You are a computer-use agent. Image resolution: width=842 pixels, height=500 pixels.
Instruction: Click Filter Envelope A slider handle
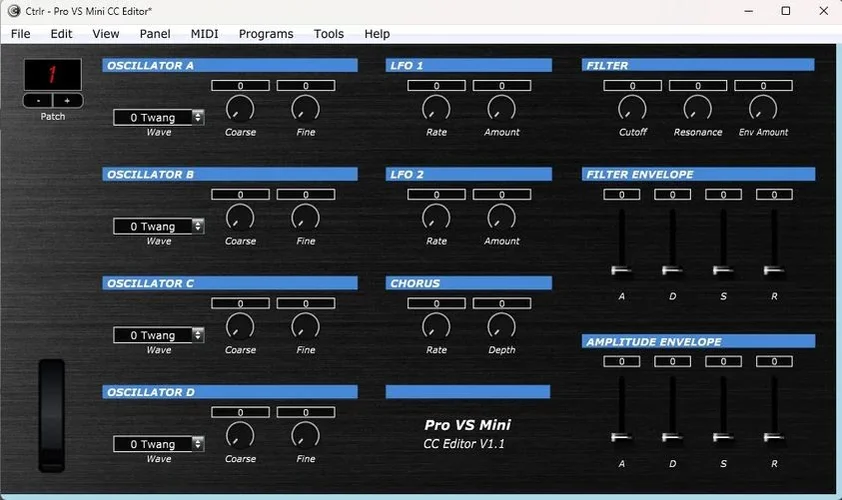[x=621, y=270]
